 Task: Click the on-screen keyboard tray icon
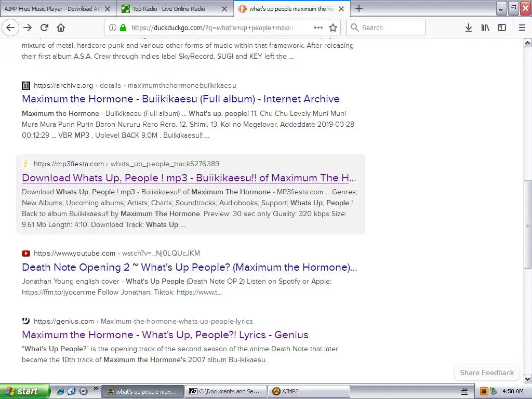pos(464,392)
